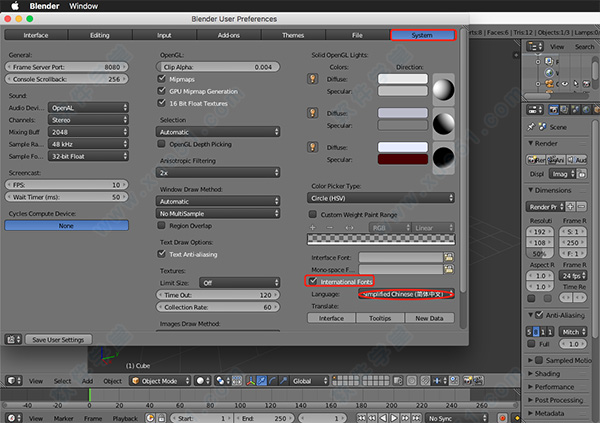Toggle the 3D manipulator axes icon
Screen dimensions: 600x423
click(x=251, y=381)
